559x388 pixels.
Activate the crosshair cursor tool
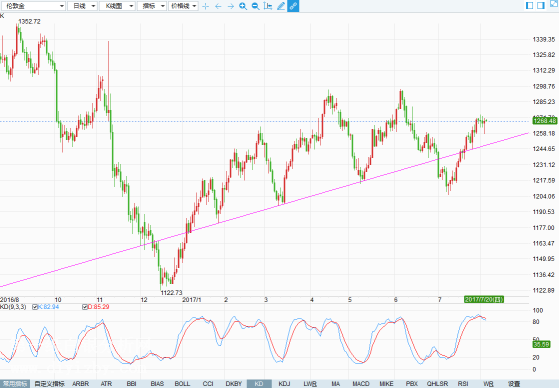click(205, 6)
